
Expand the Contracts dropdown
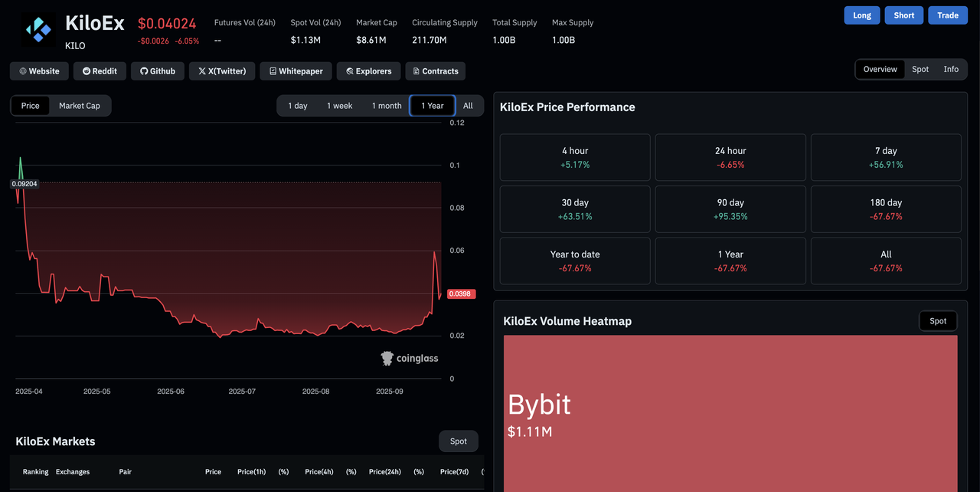coord(435,71)
